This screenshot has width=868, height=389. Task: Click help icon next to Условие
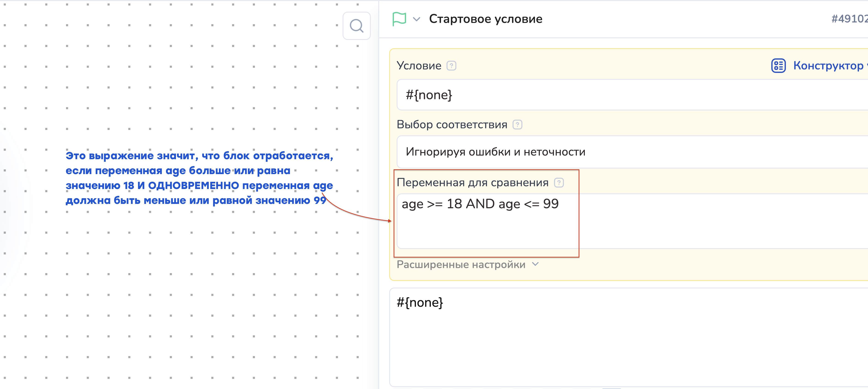pyautogui.click(x=451, y=66)
